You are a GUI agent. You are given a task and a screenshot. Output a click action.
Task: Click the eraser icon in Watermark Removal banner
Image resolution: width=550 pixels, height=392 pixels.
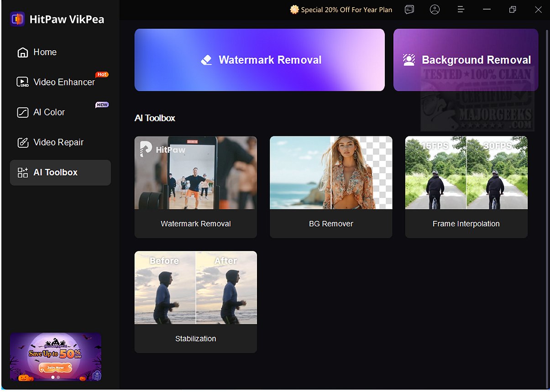(206, 60)
